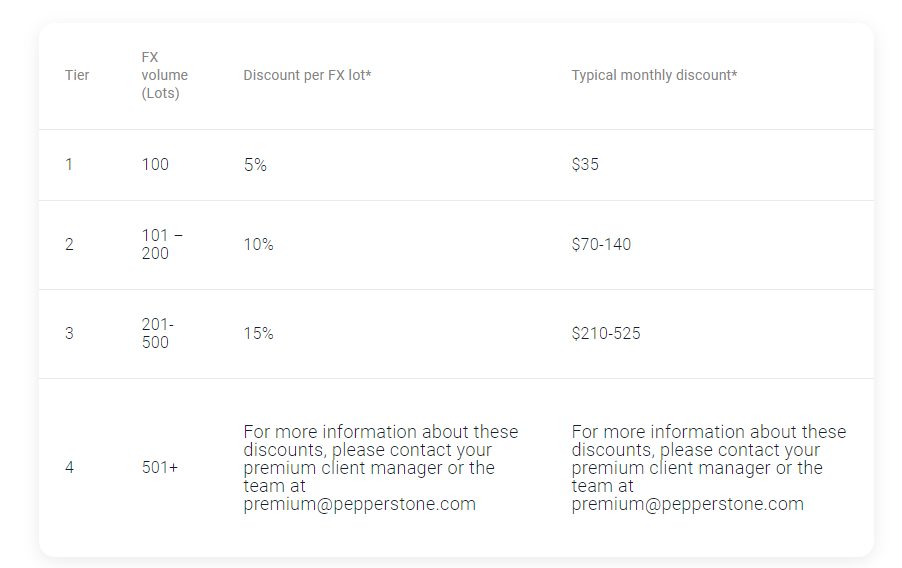Image resolution: width=902 pixels, height=568 pixels.
Task: Click the 10% discount cell
Action: click(258, 245)
